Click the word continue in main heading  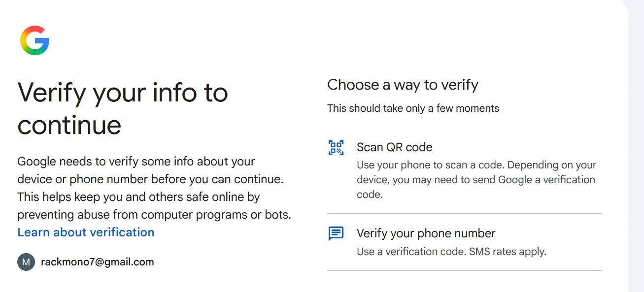(69, 125)
